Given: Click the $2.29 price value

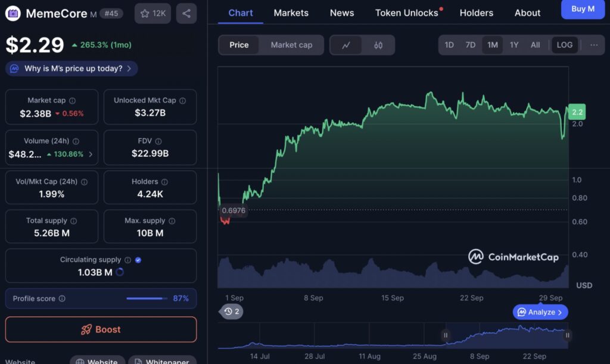Looking at the screenshot, I should [x=35, y=45].
